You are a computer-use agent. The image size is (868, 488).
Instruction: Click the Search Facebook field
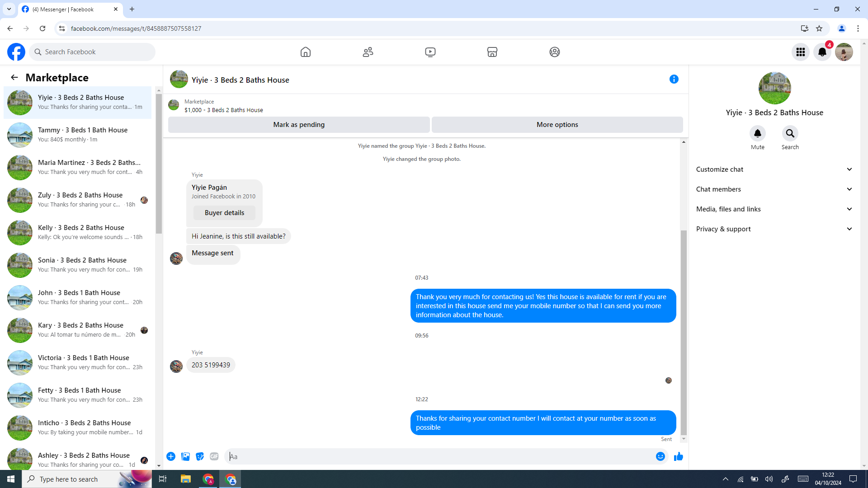coord(92,52)
